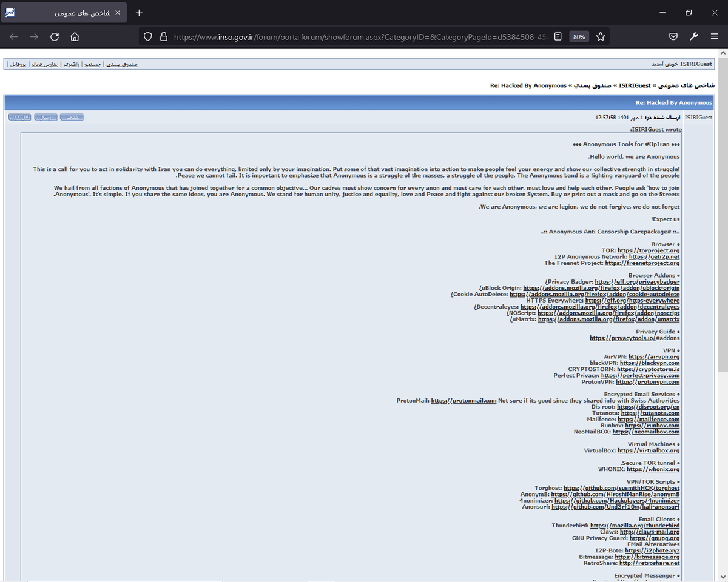
Task: Open the airvpn.org link
Action: [x=654, y=357]
